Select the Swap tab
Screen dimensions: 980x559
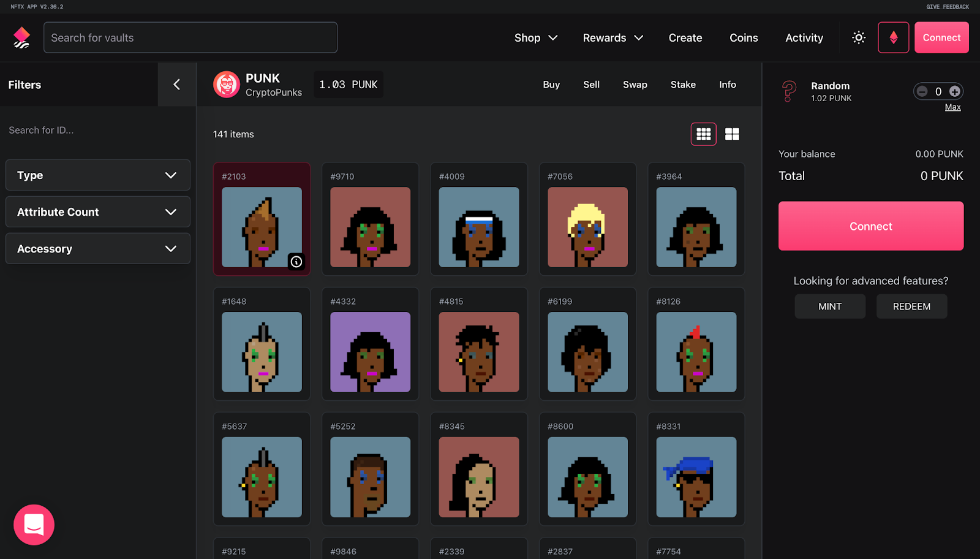[x=635, y=85]
